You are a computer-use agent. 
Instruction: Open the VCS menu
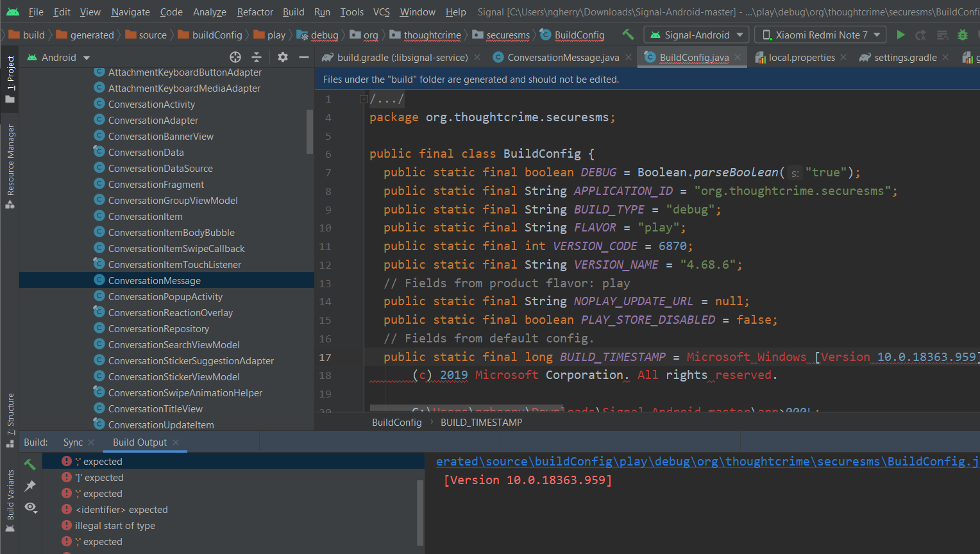382,12
